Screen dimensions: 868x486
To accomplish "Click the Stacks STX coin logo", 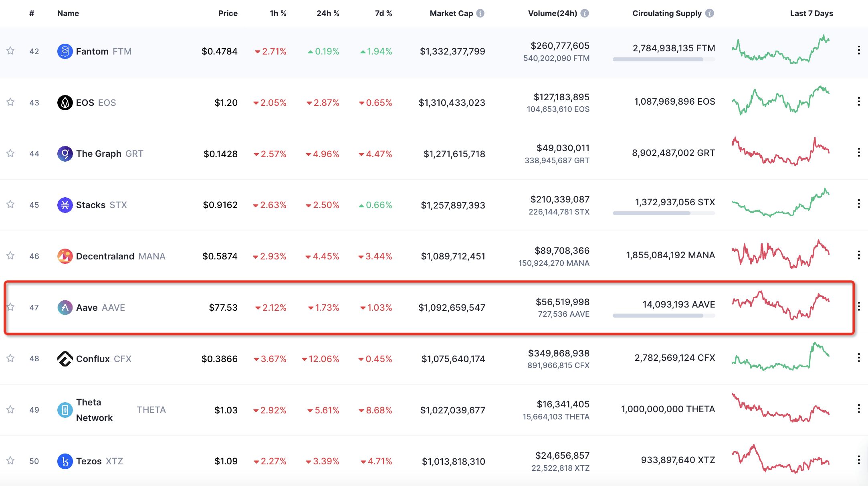I will (x=65, y=205).
